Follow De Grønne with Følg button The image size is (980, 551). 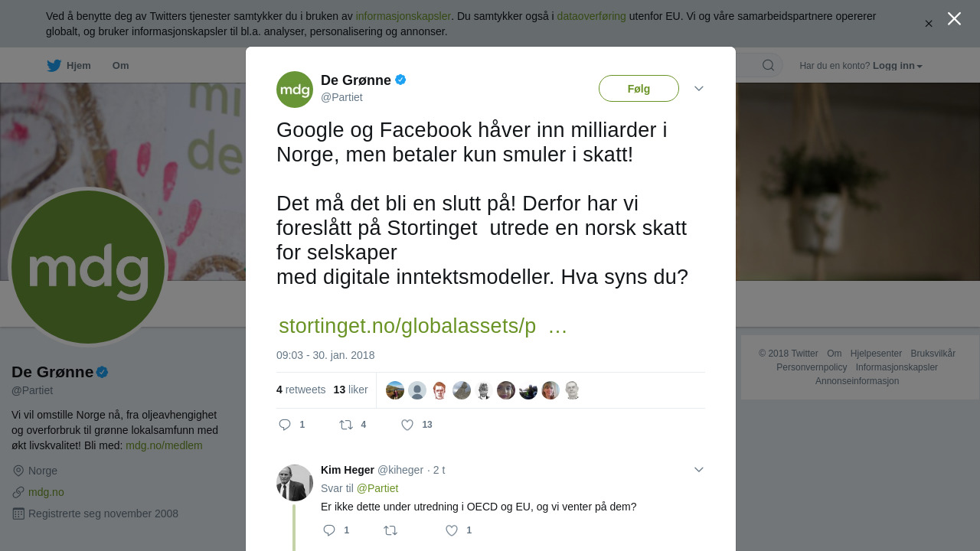tap(639, 89)
